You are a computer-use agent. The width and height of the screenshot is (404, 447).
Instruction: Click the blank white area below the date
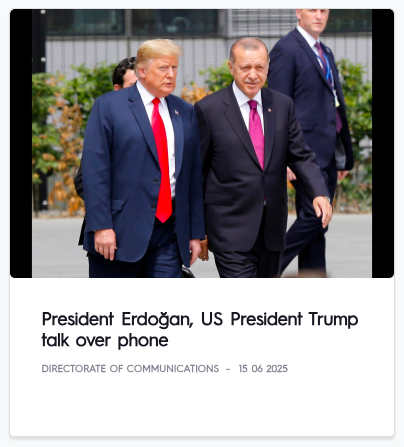[202, 405]
